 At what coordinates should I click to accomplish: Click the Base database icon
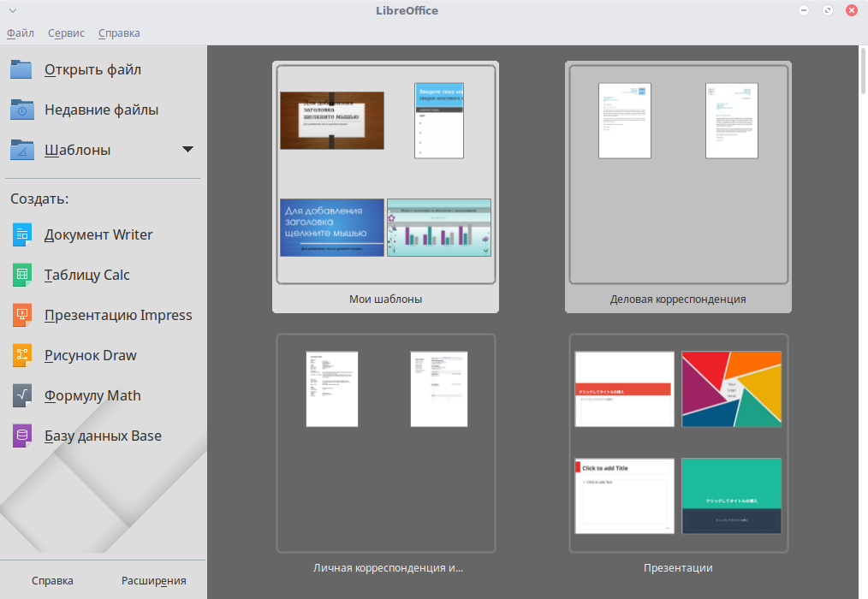(x=22, y=436)
